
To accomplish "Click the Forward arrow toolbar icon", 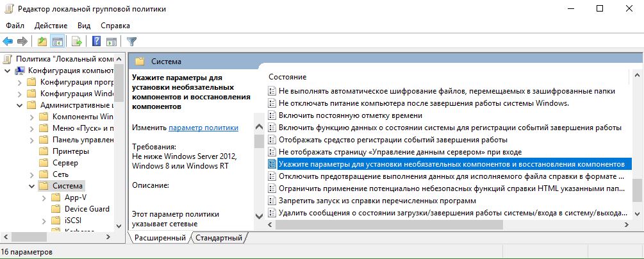I will point(22,42).
